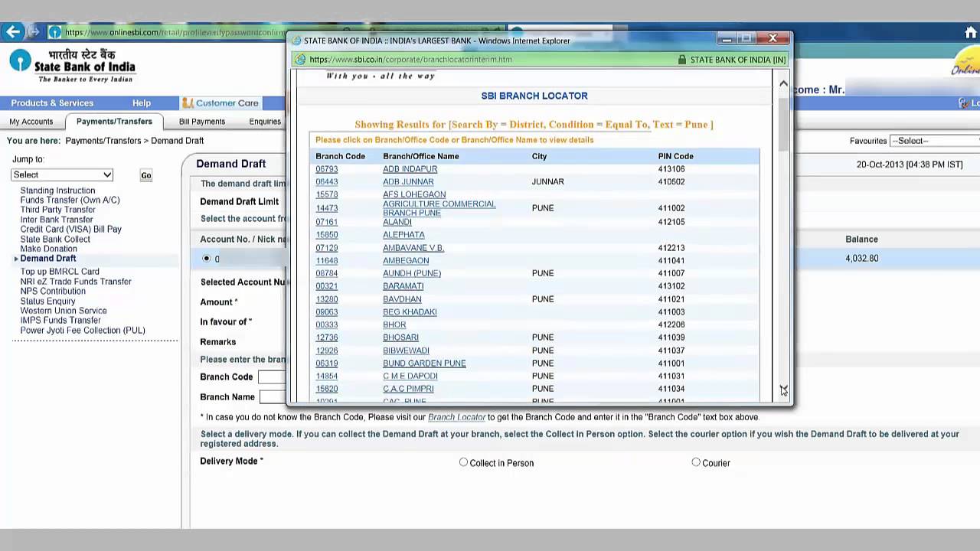980x551 pixels.
Task: Open the BUND GARDEN PUNE branch link
Action: click(424, 364)
